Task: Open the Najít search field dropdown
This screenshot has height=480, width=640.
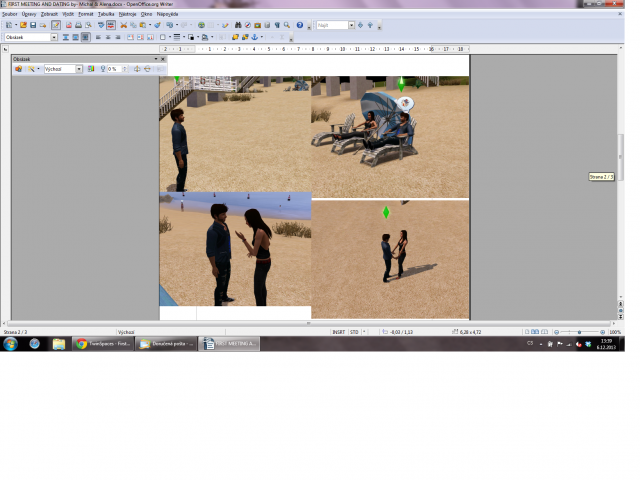Action: click(351, 25)
